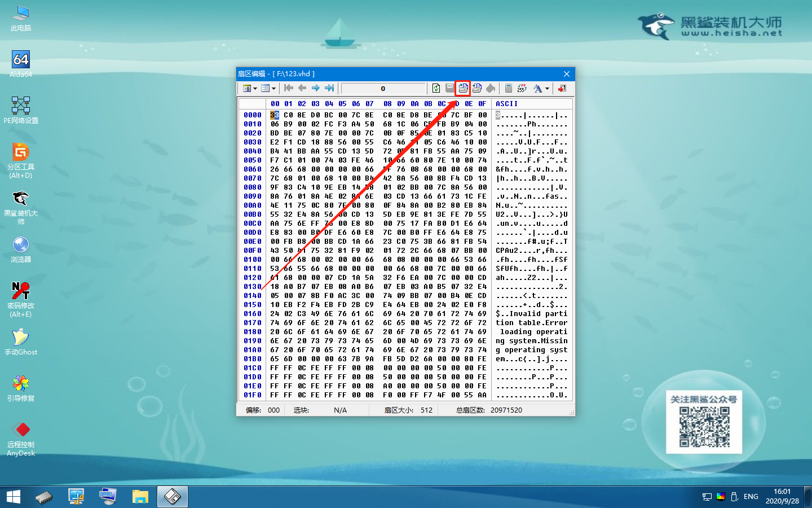Open the second list-layout dropdown arrow

pyautogui.click(x=274, y=89)
